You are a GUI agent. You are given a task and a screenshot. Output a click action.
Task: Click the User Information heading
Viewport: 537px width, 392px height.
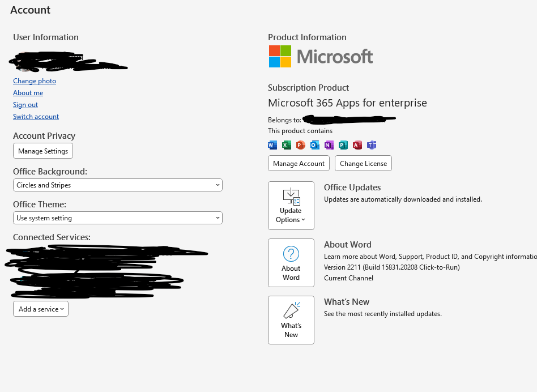[x=46, y=37]
